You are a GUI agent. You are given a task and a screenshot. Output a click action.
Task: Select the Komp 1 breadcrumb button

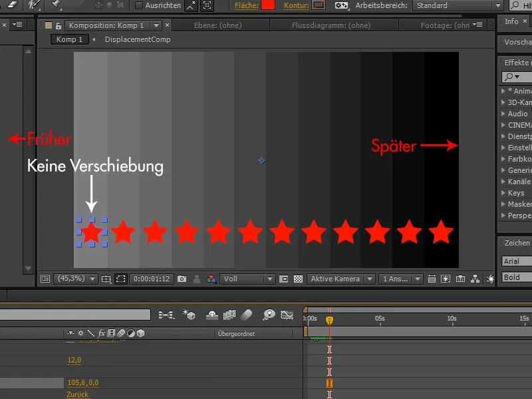click(70, 39)
